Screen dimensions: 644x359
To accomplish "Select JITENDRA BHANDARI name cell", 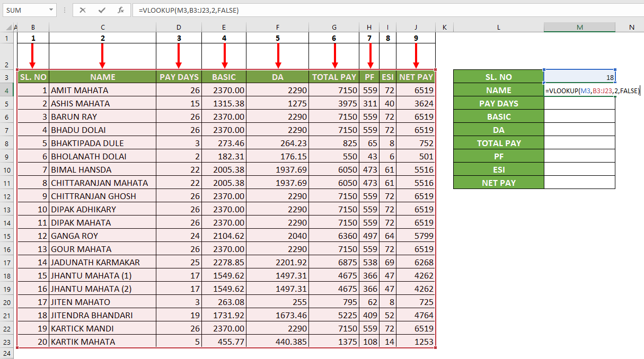I will [102, 315].
